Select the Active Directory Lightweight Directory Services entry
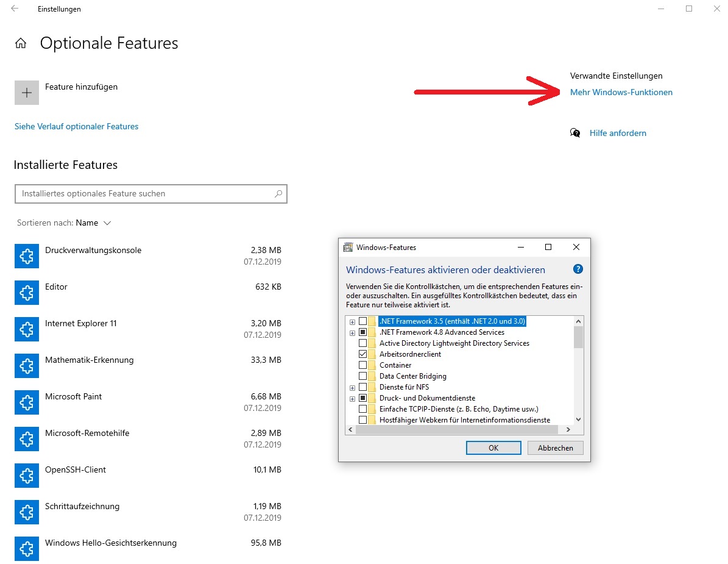Viewport: 728px width, 564px height. click(x=454, y=343)
